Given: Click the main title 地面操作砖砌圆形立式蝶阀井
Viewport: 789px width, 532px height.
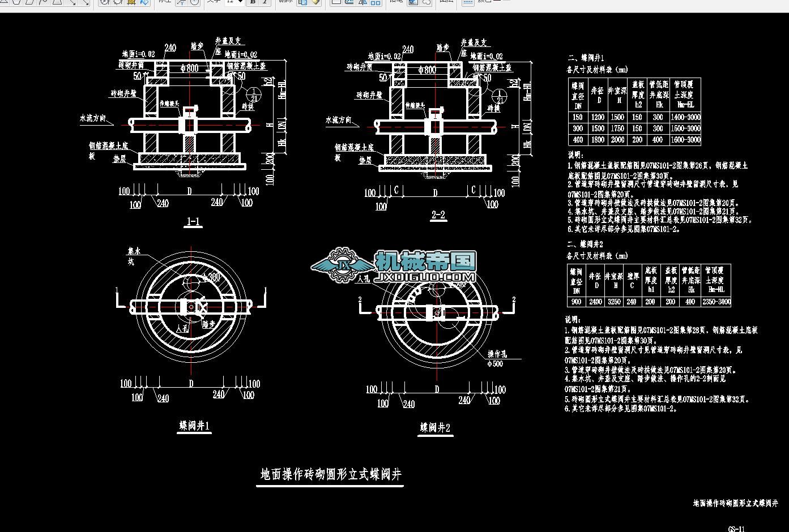Looking at the screenshot, I should 331,474.
